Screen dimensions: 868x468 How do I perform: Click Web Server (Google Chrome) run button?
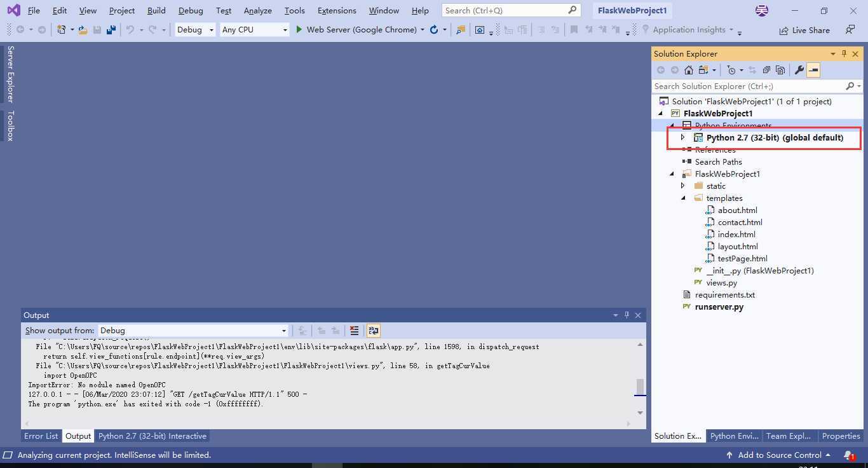point(360,30)
